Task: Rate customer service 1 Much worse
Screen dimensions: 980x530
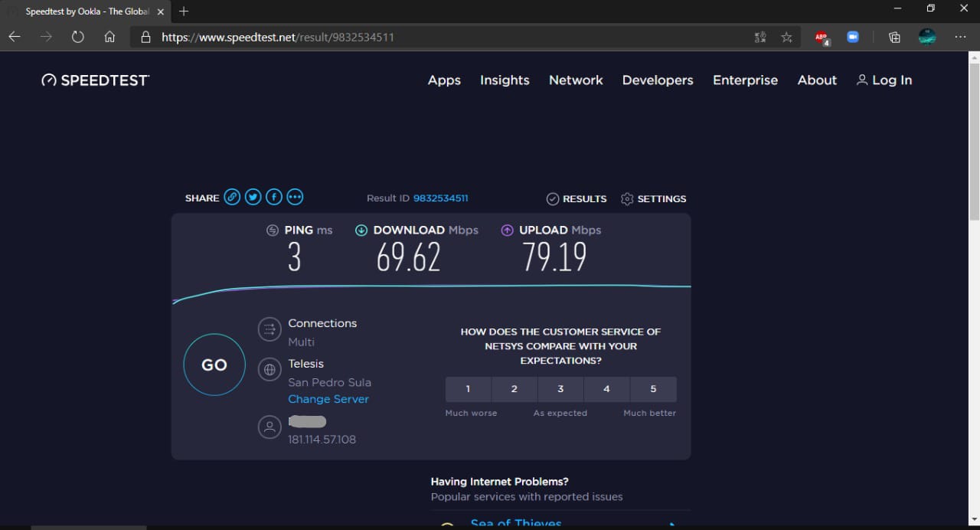Action: 469,389
